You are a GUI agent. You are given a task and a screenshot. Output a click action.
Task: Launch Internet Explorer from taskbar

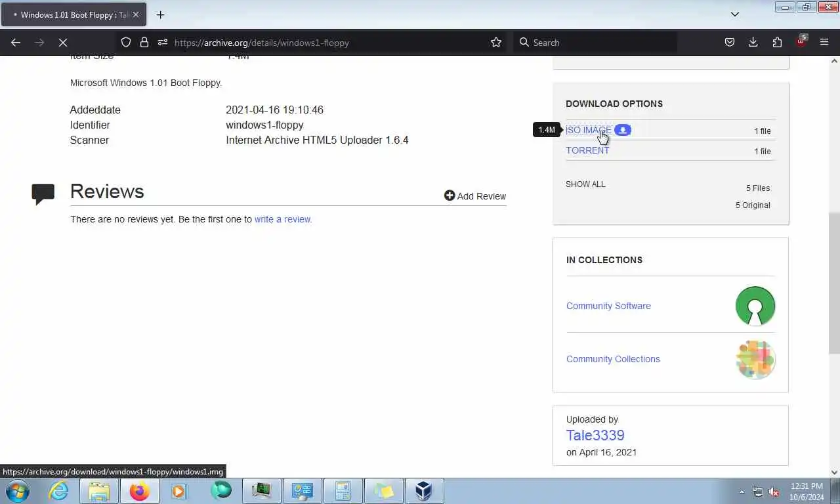(58, 491)
